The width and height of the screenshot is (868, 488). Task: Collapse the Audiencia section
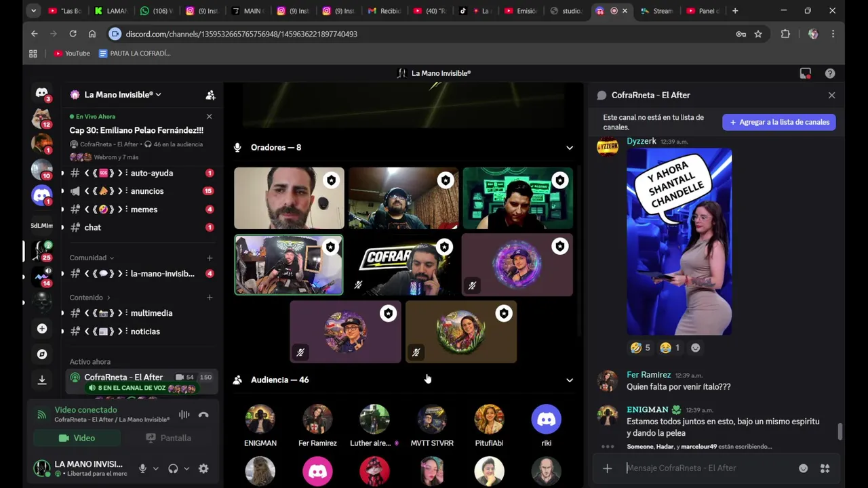pyautogui.click(x=570, y=380)
